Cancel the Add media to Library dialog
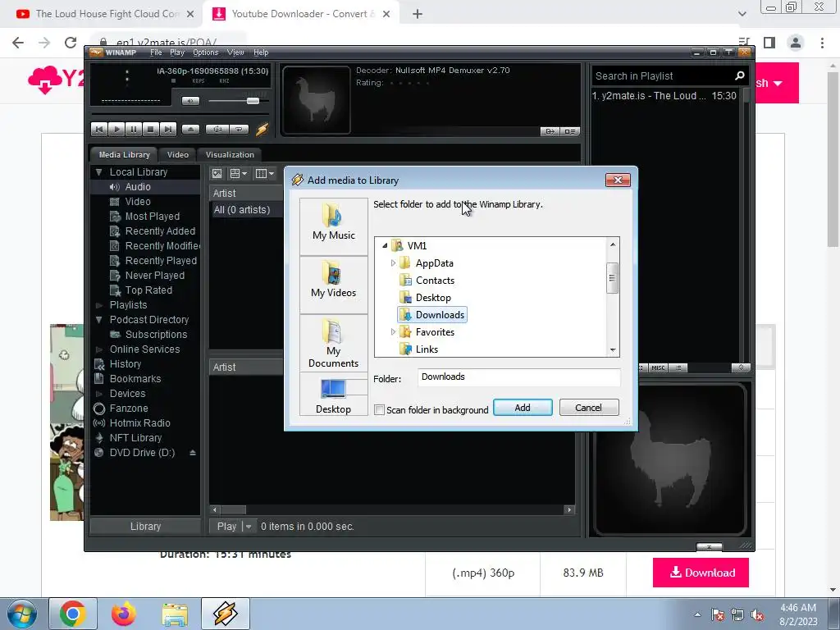This screenshot has width=840, height=630. click(x=589, y=408)
